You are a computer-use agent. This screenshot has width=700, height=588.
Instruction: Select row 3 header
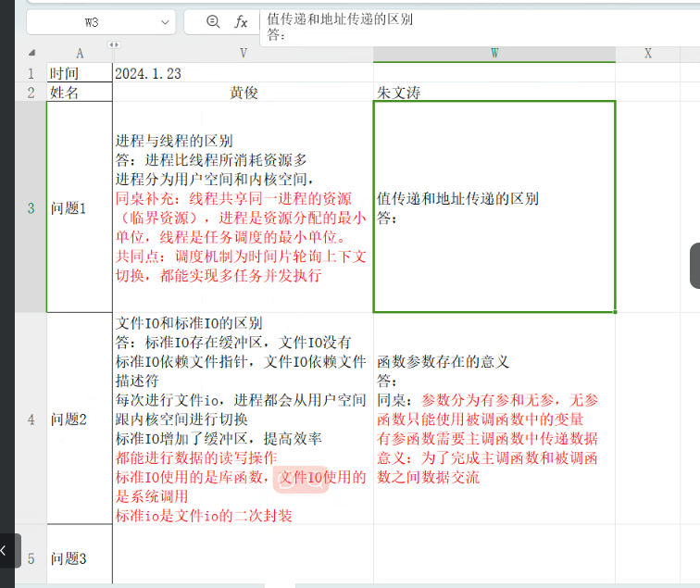[31, 208]
